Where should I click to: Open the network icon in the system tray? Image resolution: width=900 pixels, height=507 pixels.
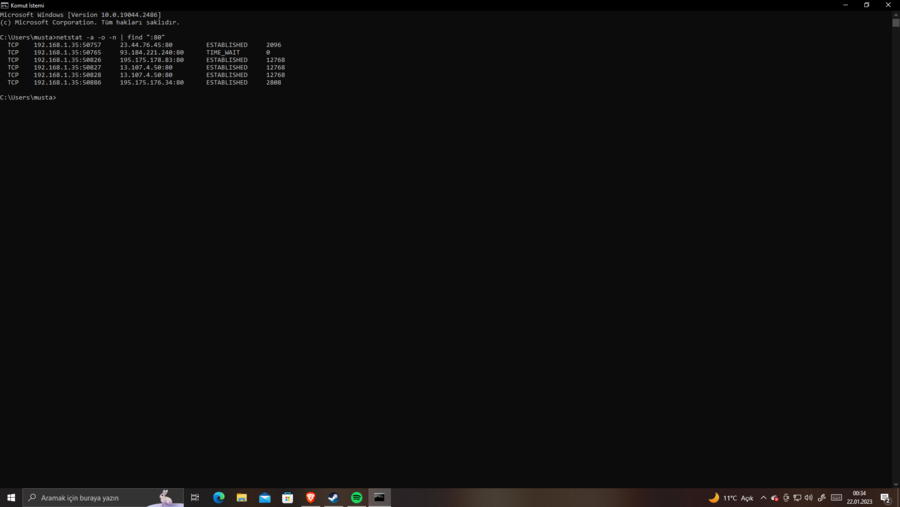[x=797, y=498]
